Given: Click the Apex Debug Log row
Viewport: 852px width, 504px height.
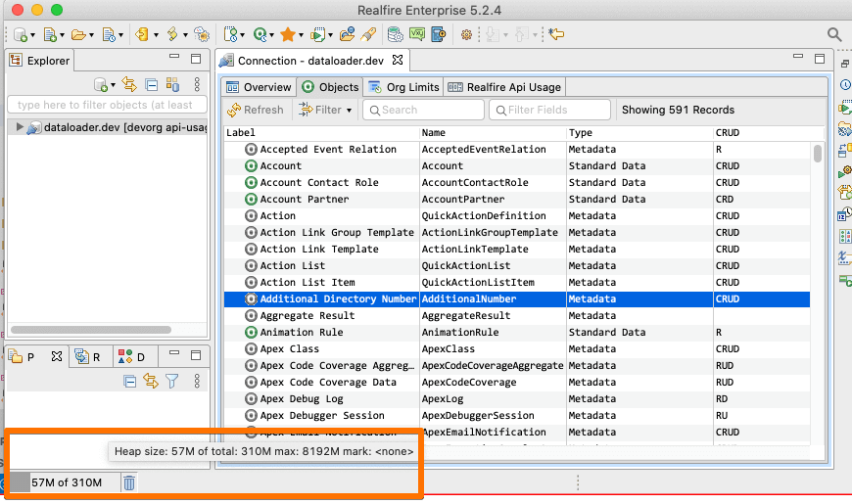Looking at the screenshot, I should [517, 399].
